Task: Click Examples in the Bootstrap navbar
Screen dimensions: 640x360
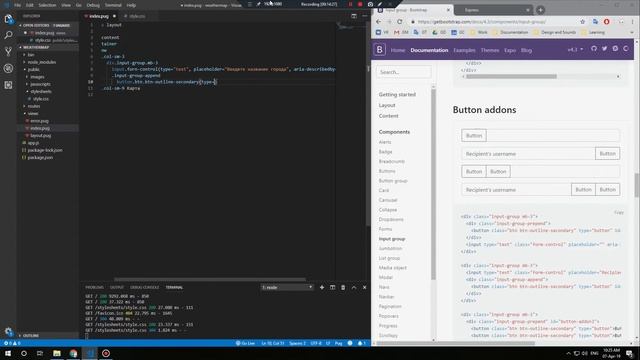Action: 464,50
